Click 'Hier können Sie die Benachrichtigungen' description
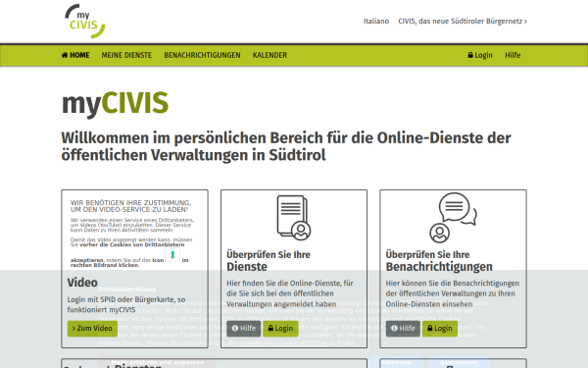588x368 pixels. pyautogui.click(x=453, y=293)
